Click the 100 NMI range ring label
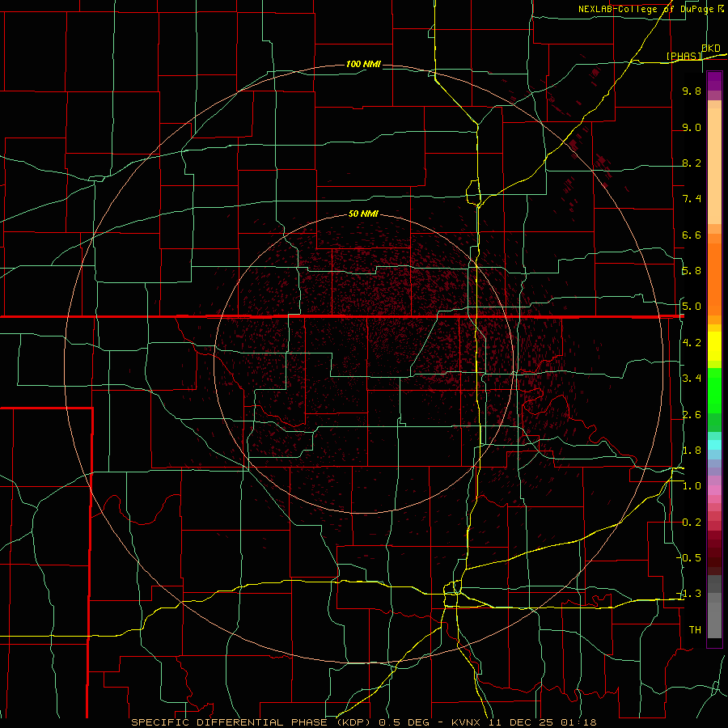The height and width of the screenshot is (728, 728). tap(363, 64)
